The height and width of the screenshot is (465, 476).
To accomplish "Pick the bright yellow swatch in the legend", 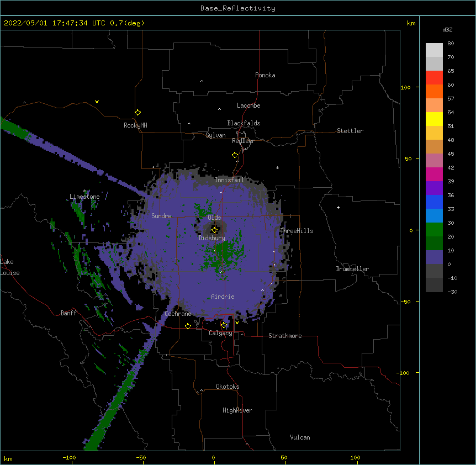I will tap(434, 119).
